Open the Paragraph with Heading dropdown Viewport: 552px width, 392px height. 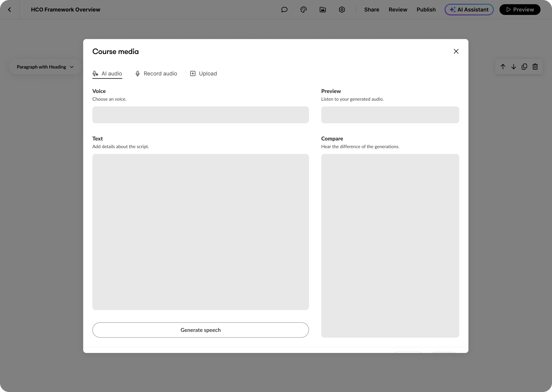click(x=45, y=67)
